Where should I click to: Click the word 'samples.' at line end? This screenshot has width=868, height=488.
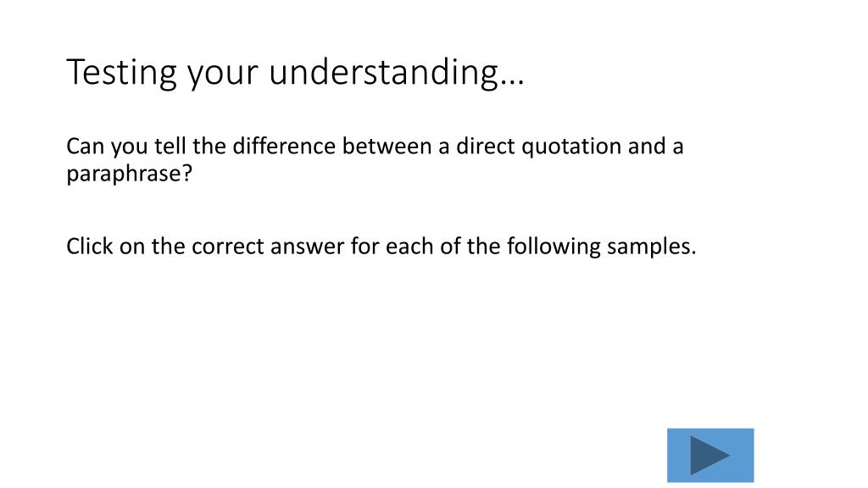651,247
